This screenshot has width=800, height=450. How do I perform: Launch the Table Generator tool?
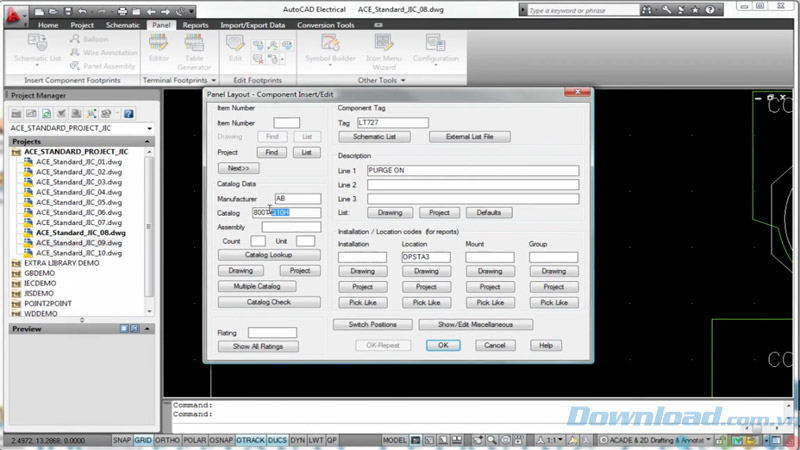(x=193, y=47)
